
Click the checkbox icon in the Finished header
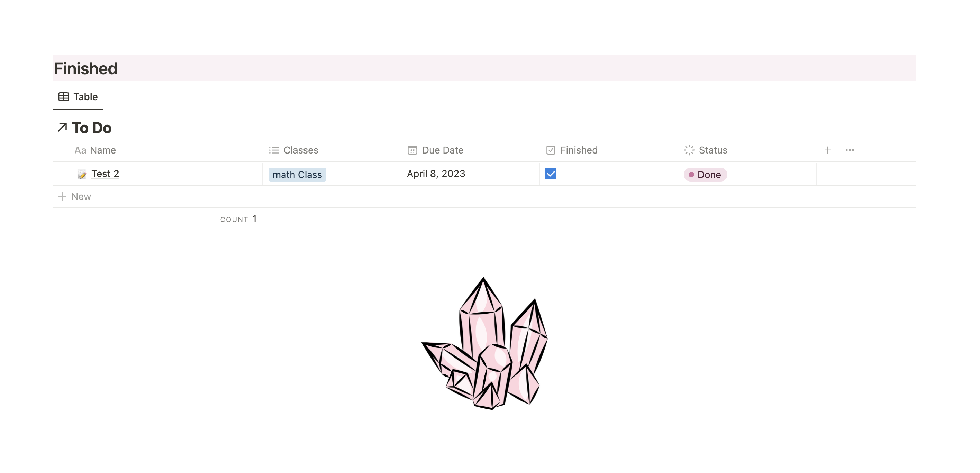551,150
